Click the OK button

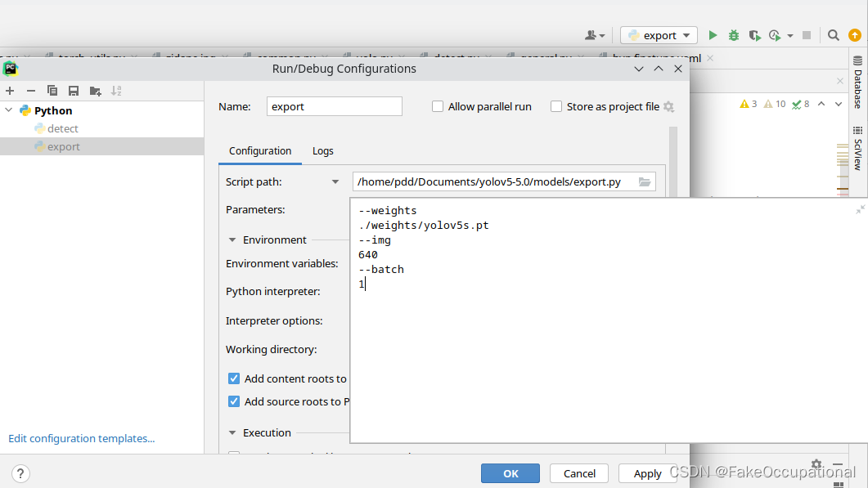tap(510, 473)
